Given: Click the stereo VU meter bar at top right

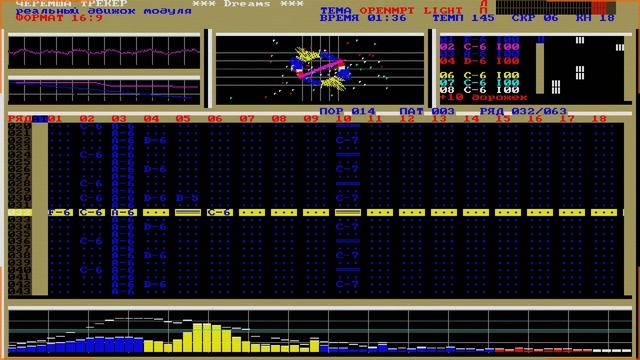Looking at the screenshot, I should [556, 7].
